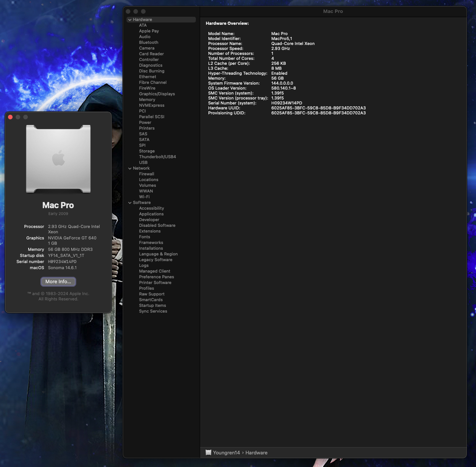The image size is (476, 467).
Task: Collapse the Hardware section in the sidebar
Action: click(x=130, y=19)
